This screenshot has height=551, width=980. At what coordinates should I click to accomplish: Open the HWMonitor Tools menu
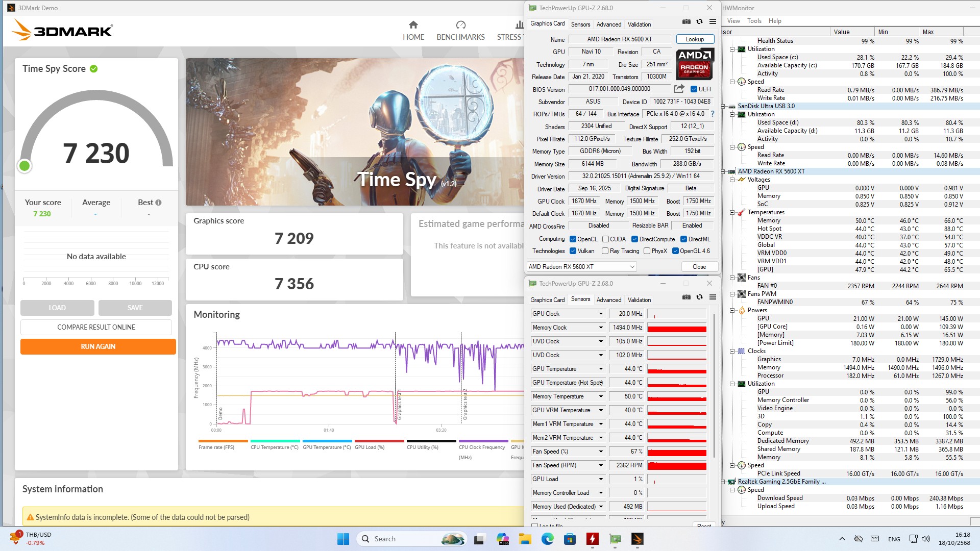pyautogui.click(x=754, y=21)
